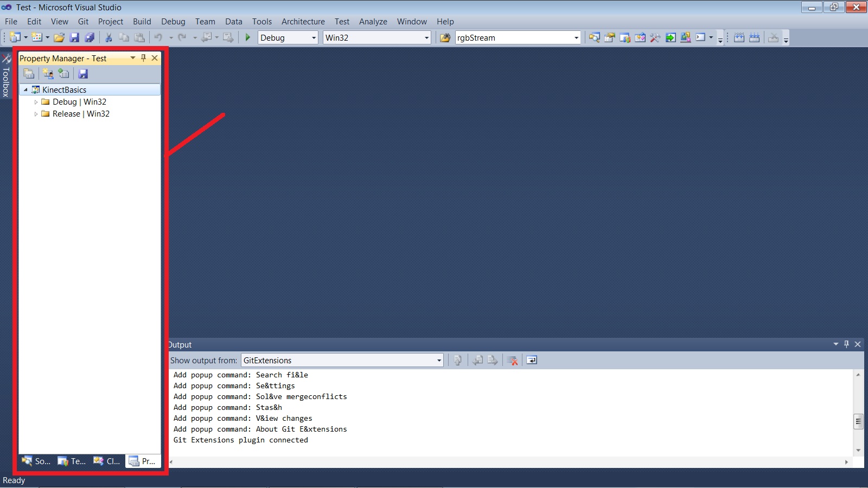
Task: Open the Show output from dropdown
Action: click(x=439, y=361)
